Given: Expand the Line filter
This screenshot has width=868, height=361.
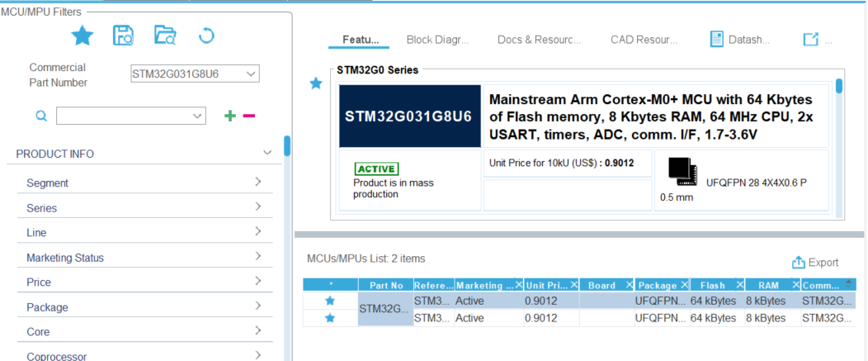Looking at the screenshot, I should click(258, 231).
